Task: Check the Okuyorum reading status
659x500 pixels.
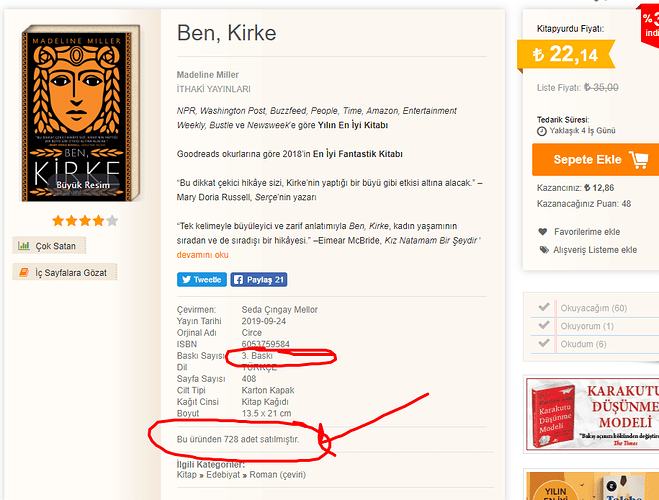Action: click(544, 326)
